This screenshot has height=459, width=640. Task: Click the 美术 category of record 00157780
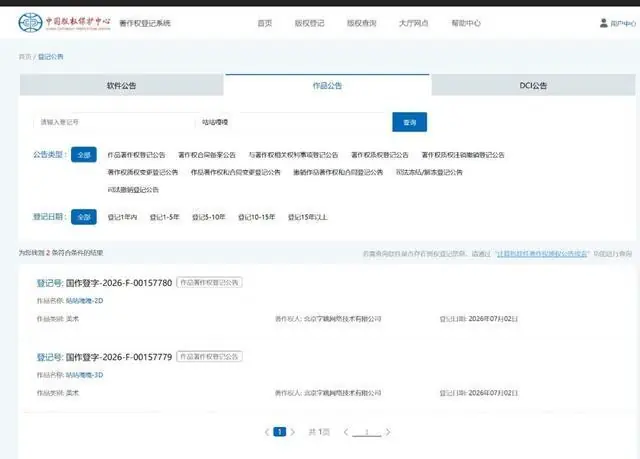[73, 319]
